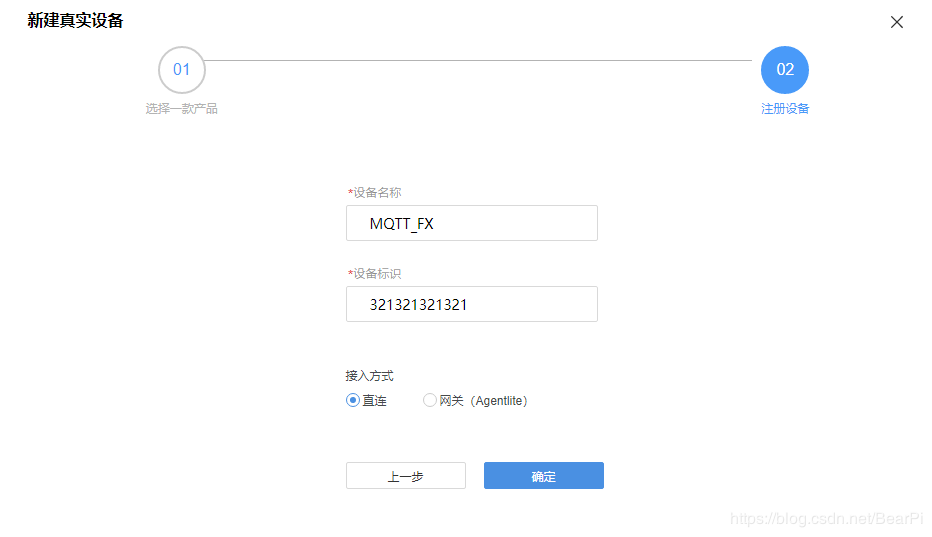Go to step 01 circle
The image size is (932, 537).
181,70
